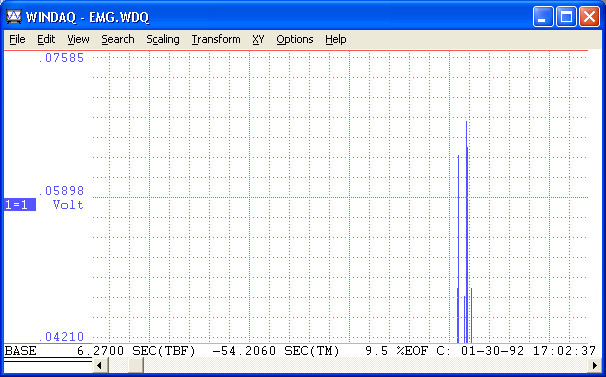Open the File menu

[x=17, y=39]
